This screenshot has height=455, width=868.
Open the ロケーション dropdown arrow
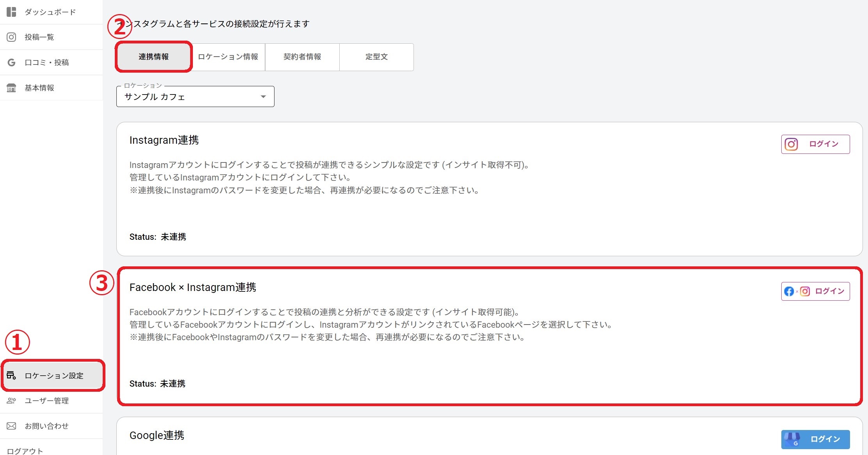(x=263, y=97)
